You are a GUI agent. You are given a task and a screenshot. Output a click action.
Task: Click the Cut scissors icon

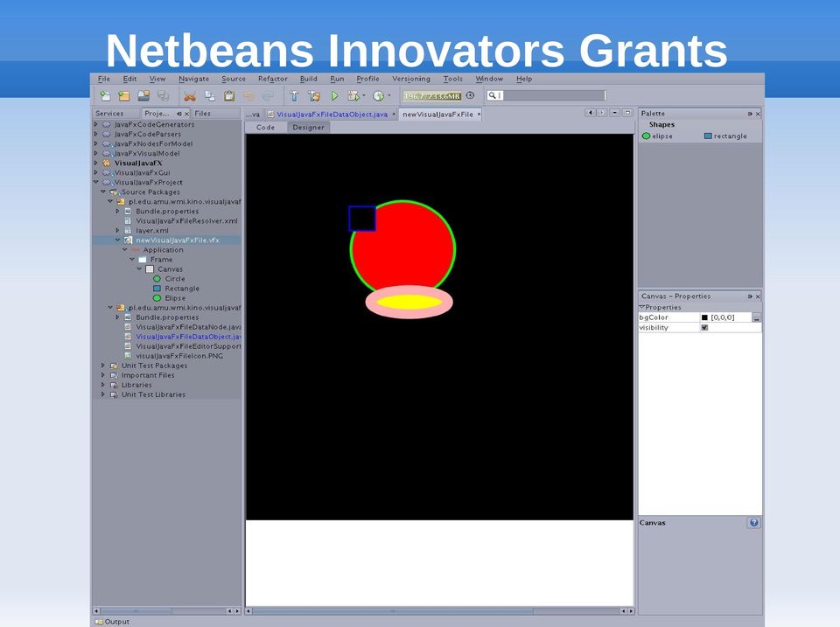(x=190, y=96)
